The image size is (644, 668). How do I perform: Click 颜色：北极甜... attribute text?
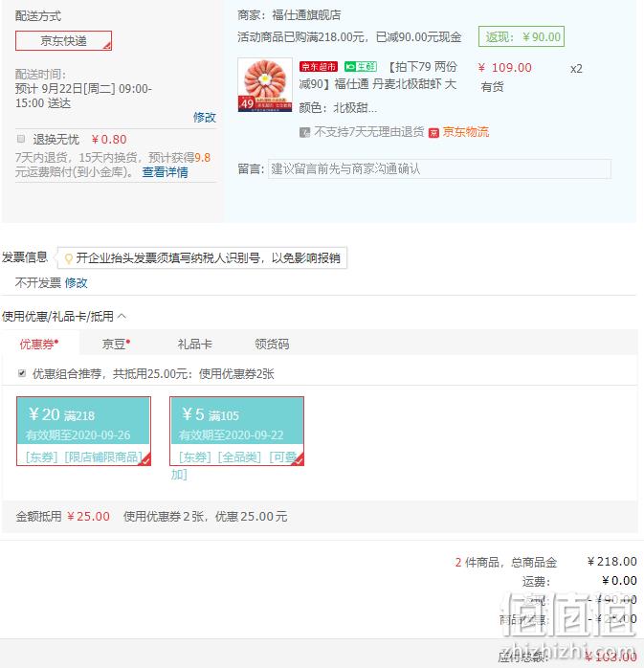point(338,108)
